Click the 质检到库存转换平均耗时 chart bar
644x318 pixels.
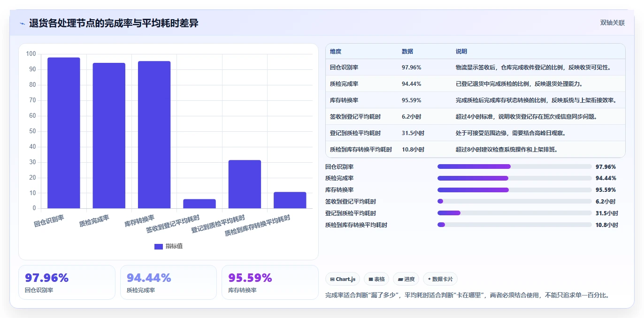tap(290, 200)
